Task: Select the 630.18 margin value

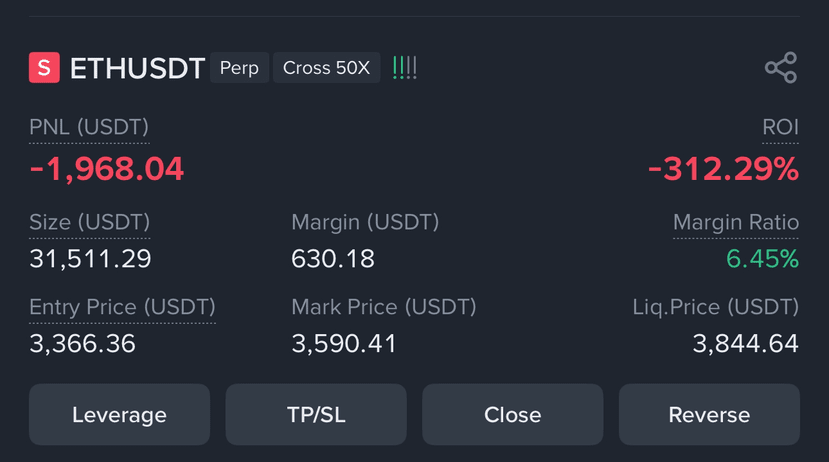Action: pyautogui.click(x=333, y=259)
